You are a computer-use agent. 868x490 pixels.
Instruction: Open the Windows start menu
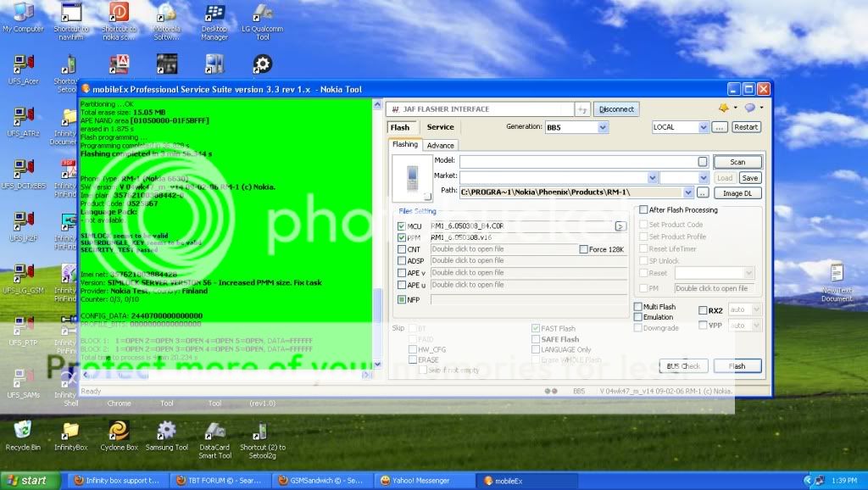(30, 481)
